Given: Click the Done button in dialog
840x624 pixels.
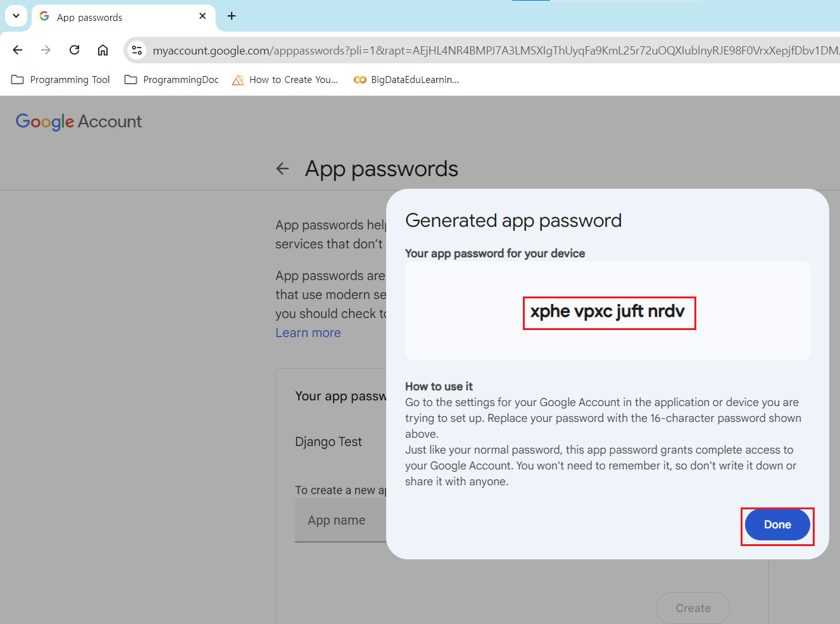Looking at the screenshot, I should [777, 525].
